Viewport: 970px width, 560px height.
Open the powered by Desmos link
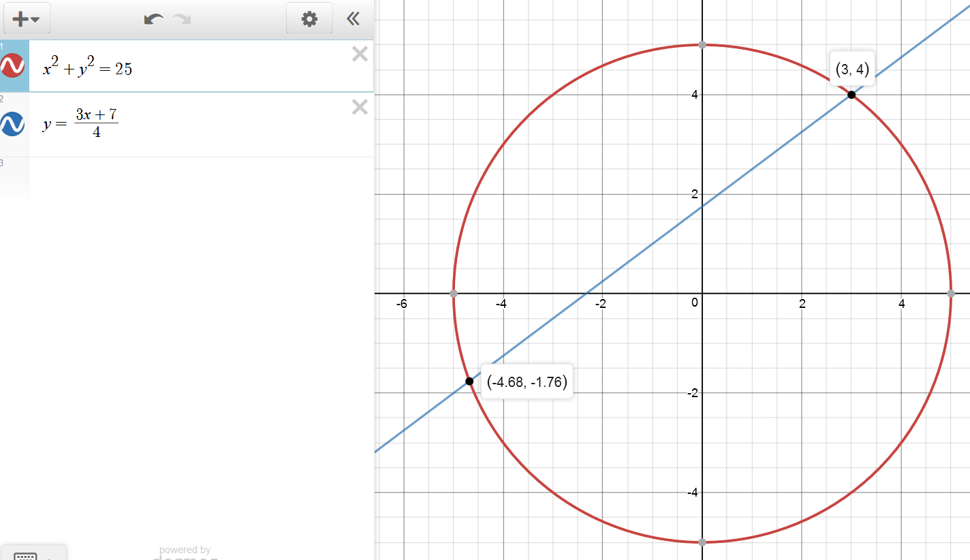[x=185, y=554]
